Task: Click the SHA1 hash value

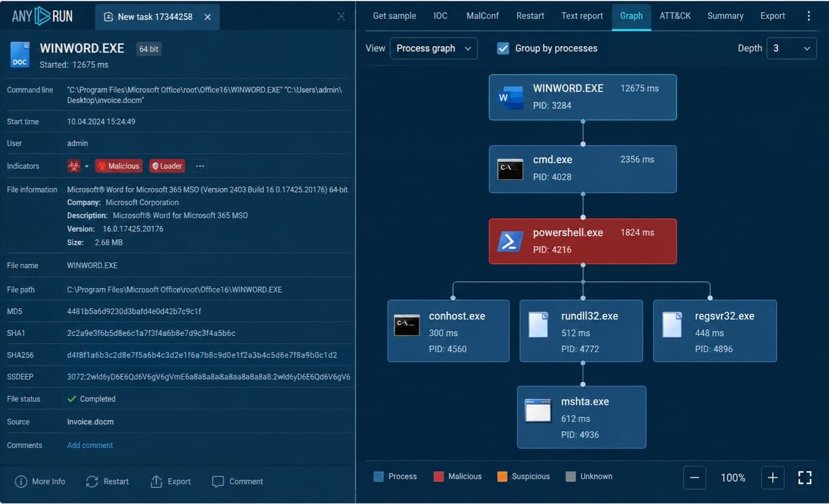Action: (151, 333)
